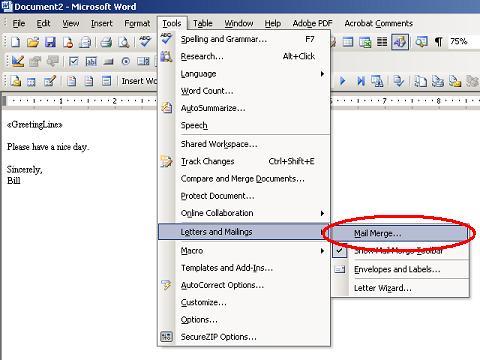
Task: Click the Check Box Form Field icon
Action: coord(73,61)
